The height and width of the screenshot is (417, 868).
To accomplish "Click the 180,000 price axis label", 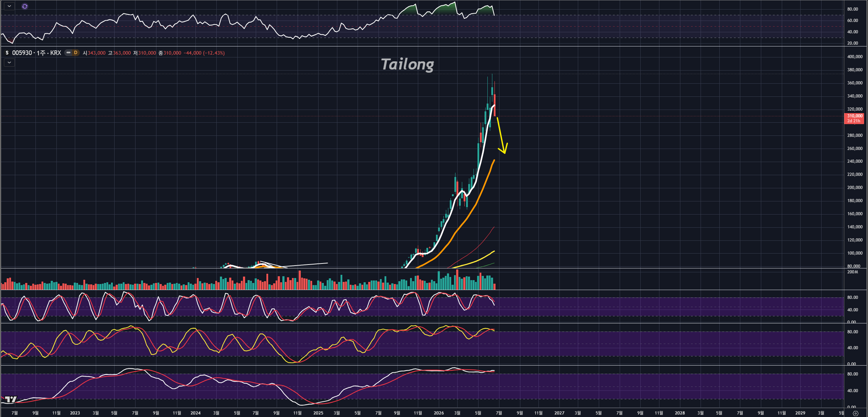I will pos(855,201).
